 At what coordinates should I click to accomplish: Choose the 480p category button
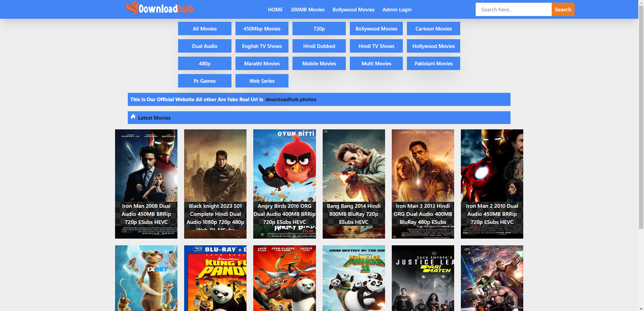click(x=205, y=63)
